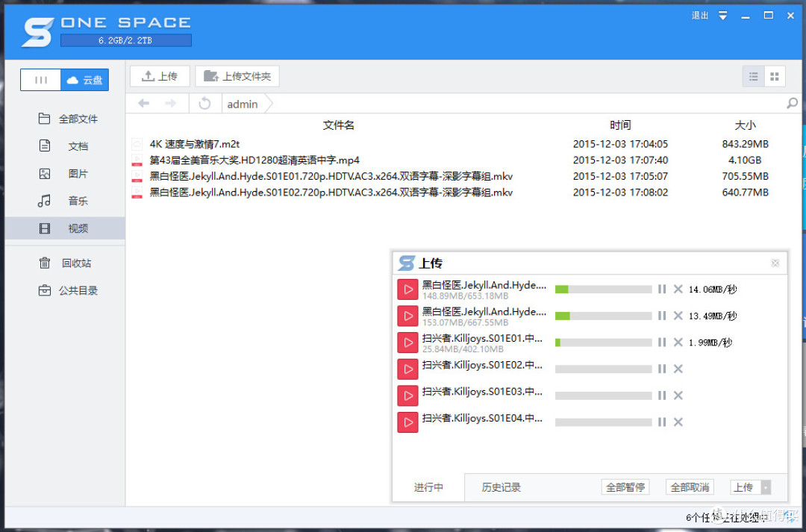This screenshot has width=806, height=532.
Task: Click the admin breadcrumb path
Action: coord(243,104)
